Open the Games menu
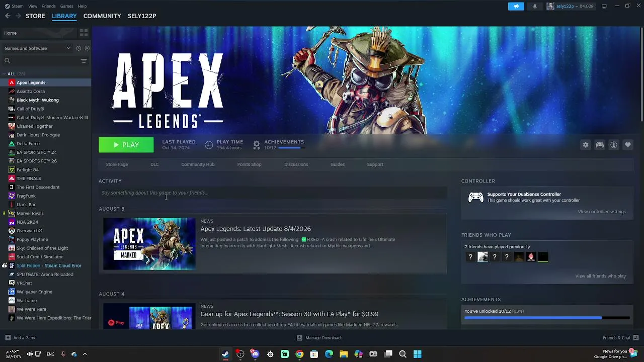The height and width of the screenshot is (362, 644). click(x=66, y=6)
